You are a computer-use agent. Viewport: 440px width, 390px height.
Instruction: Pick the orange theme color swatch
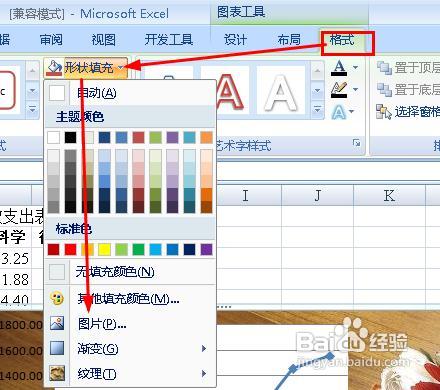[206, 137]
